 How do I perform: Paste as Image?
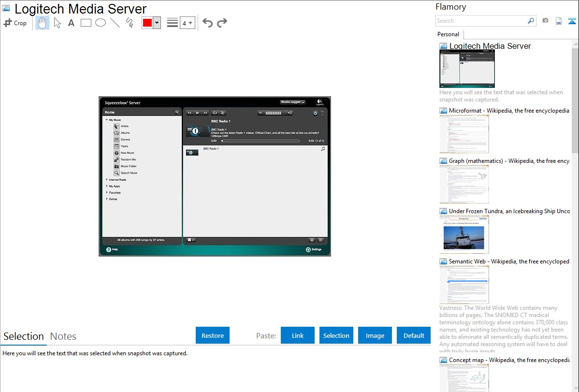click(375, 335)
